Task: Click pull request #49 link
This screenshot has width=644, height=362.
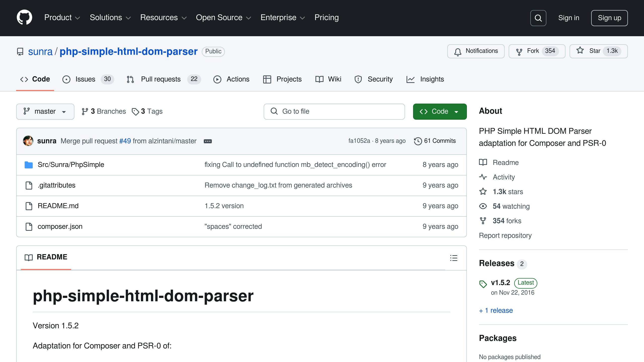Action: tap(125, 141)
